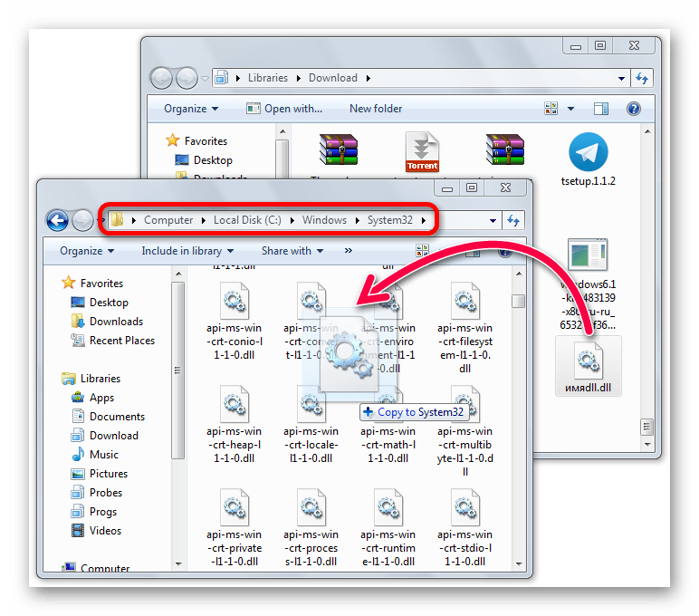Screen dimensions: 699x616
Task: Click Local Disk (C:) in address path
Action: click(247, 220)
